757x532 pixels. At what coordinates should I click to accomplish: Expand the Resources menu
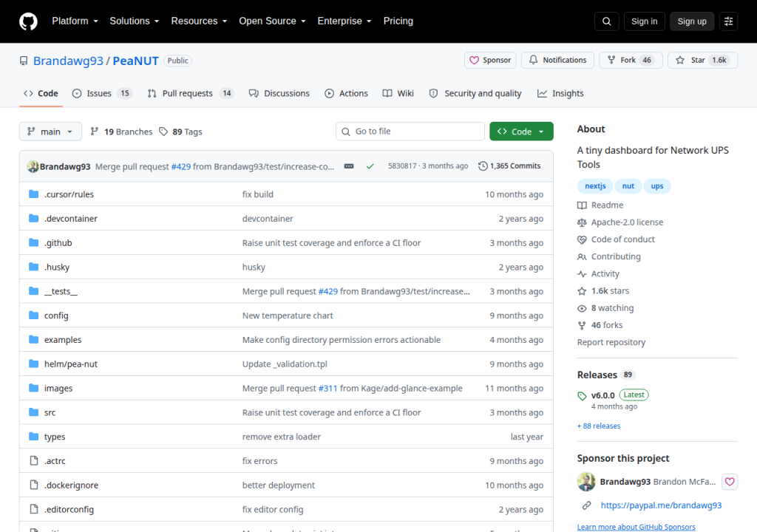point(199,21)
